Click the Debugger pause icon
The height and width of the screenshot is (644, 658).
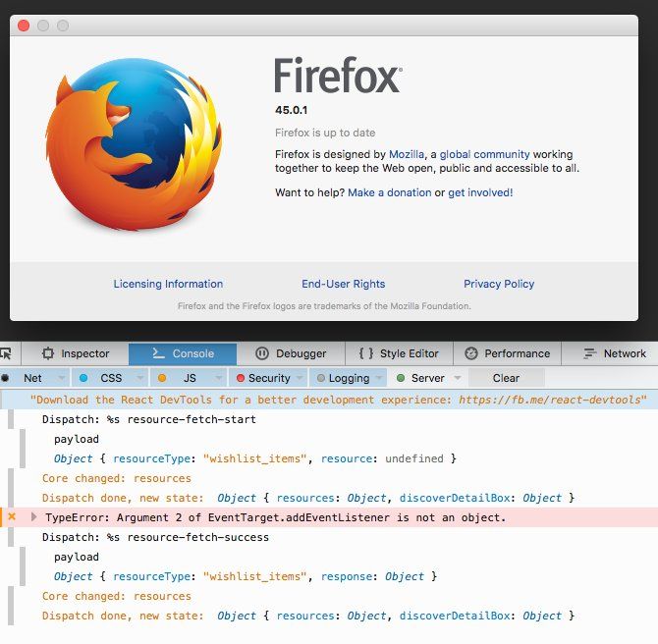[x=262, y=353]
